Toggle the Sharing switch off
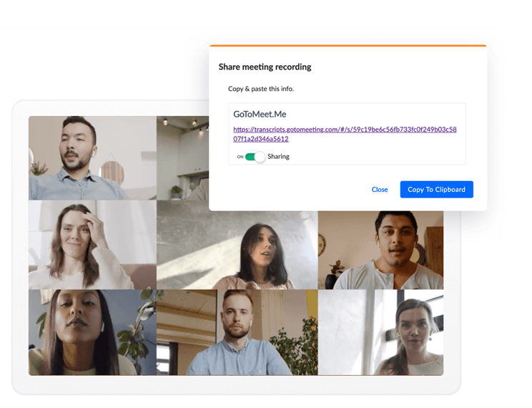This screenshot has width=532, height=408. click(x=255, y=157)
